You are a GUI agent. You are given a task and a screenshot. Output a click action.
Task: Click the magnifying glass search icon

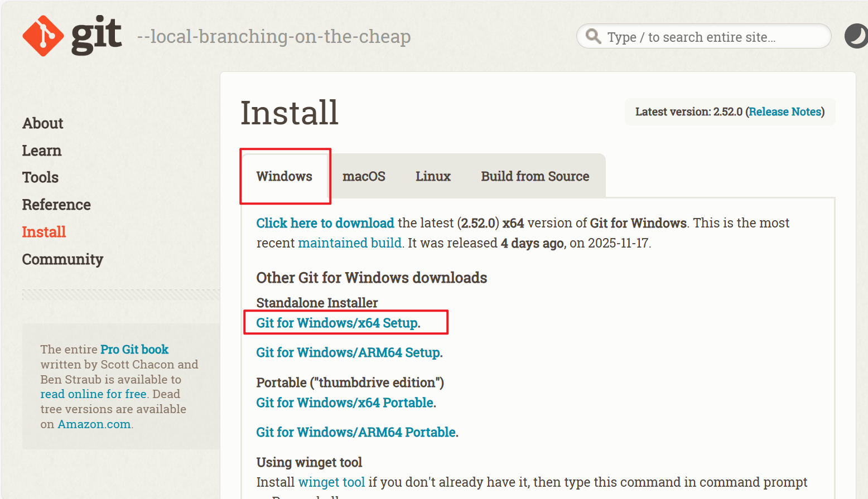(x=593, y=36)
